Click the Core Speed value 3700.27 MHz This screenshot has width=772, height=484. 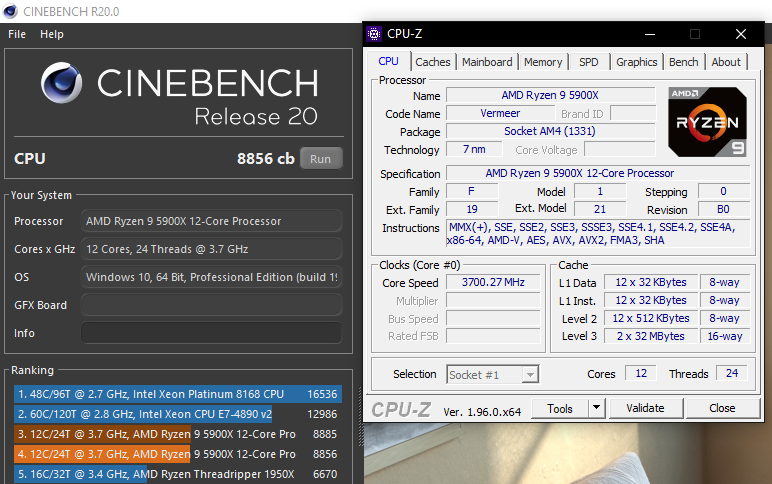(x=493, y=282)
